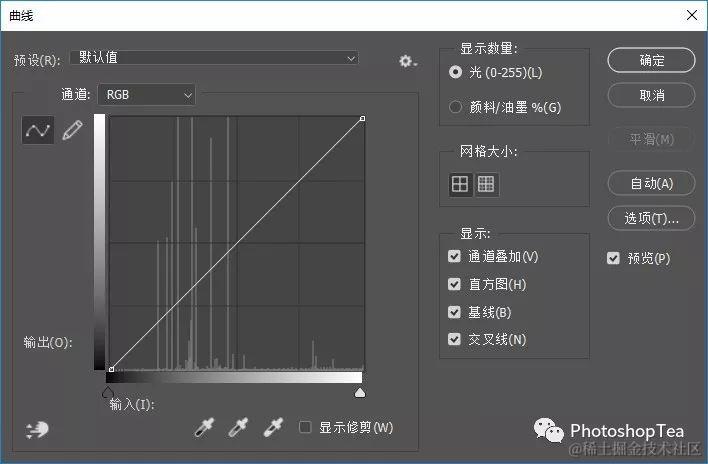Toggle the 基线(B) checkbox
Viewport: 708px width, 464px height.
pyautogui.click(x=454, y=312)
